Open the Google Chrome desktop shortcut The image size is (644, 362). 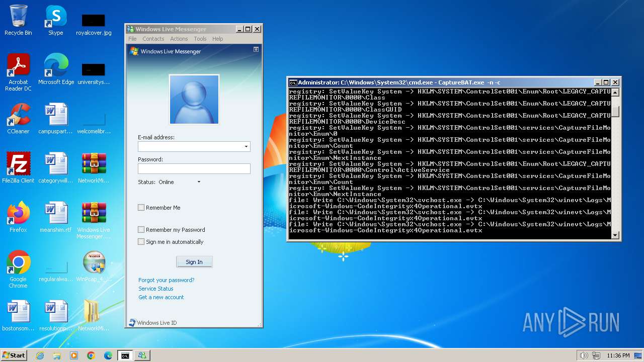pyautogui.click(x=18, y=269)
